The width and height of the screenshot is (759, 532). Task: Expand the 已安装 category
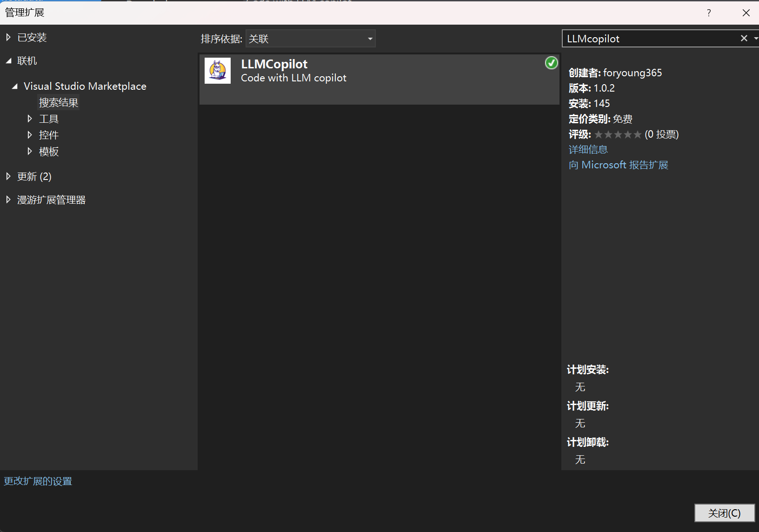pos(8,37)
